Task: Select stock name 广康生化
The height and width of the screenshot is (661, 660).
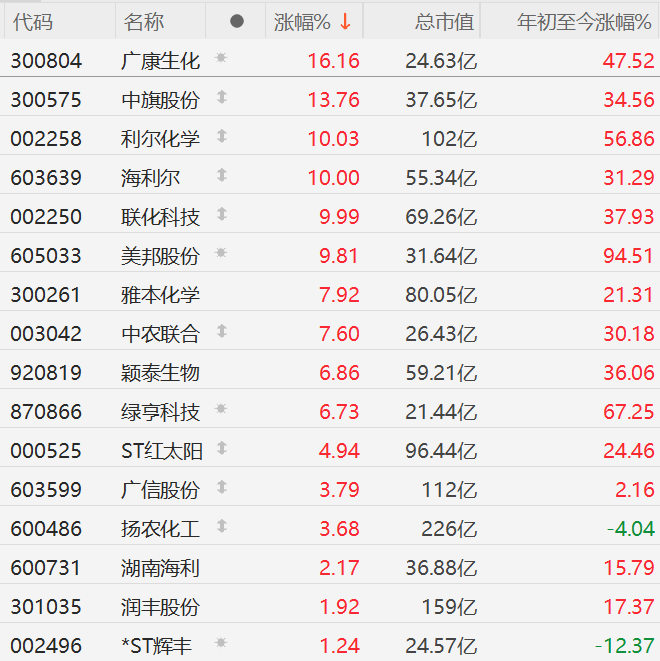Action: (160, 61)
